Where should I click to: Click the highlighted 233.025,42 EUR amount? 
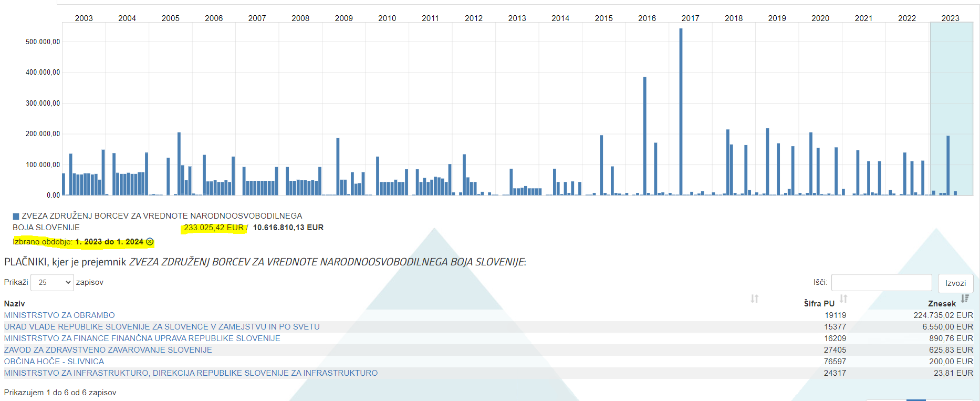click(214, 228)
